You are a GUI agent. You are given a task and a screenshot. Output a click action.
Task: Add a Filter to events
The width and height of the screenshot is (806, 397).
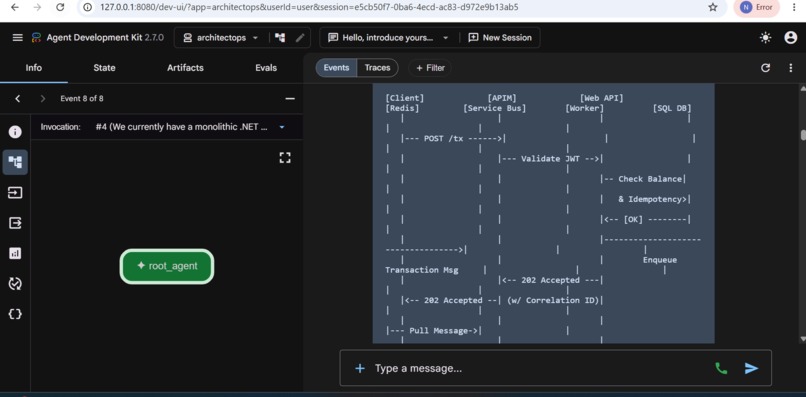pyautogui.click(x=430, y=68)
